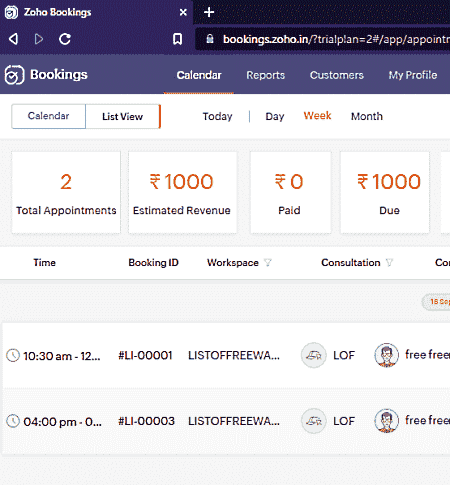Viewport: 450px width, 485px height.
Task: Open the Workspace filter dropdown
Action: click(268, 263)
